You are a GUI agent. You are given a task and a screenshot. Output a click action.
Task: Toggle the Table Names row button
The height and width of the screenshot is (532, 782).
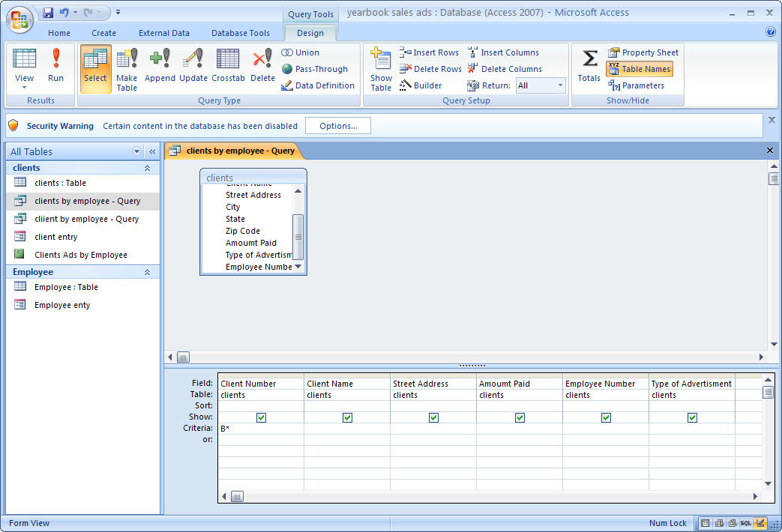(640, 69)
